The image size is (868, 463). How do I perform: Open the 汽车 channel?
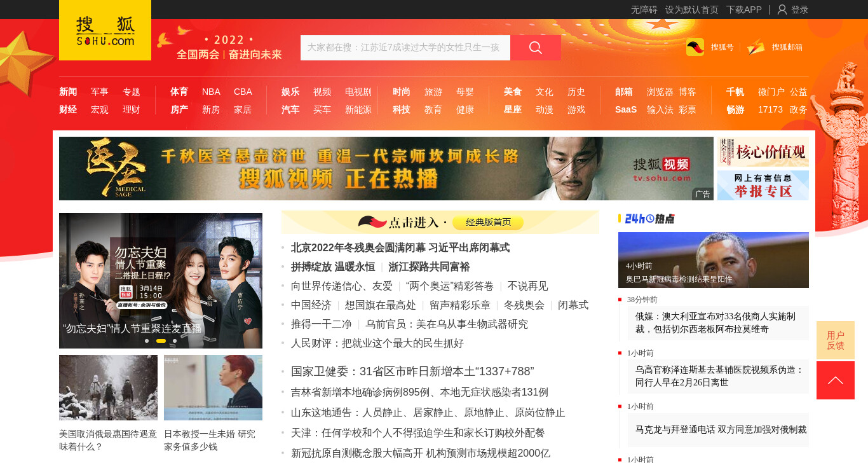click(290, 109)
